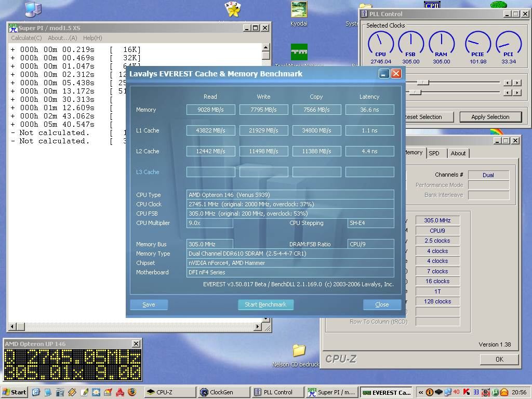This screenshot has height=399, width=532.
Task: Click the blue 33 tray icon
Action: point(476,392)
